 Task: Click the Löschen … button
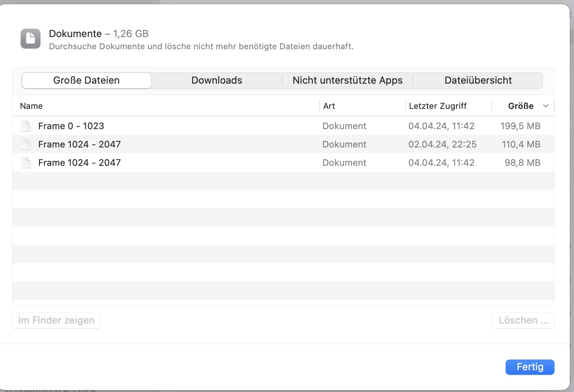tap(523, 321)
